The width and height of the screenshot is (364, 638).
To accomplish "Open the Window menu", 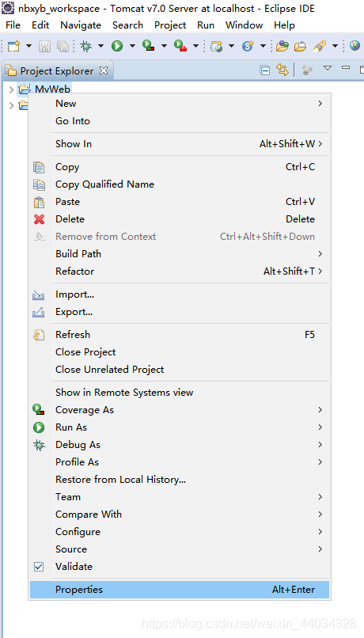I will (x=245, y=25).
